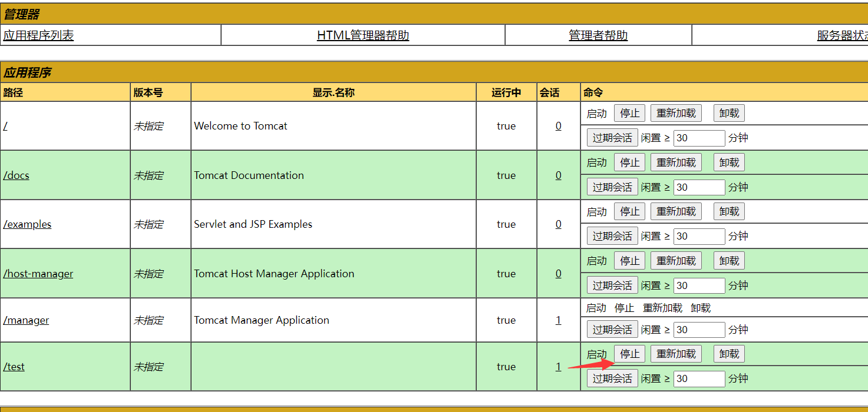Screen dimensions: 868x412
Task: Expire sessions for Tomcat Host Manager
Action: coord(612,285)
